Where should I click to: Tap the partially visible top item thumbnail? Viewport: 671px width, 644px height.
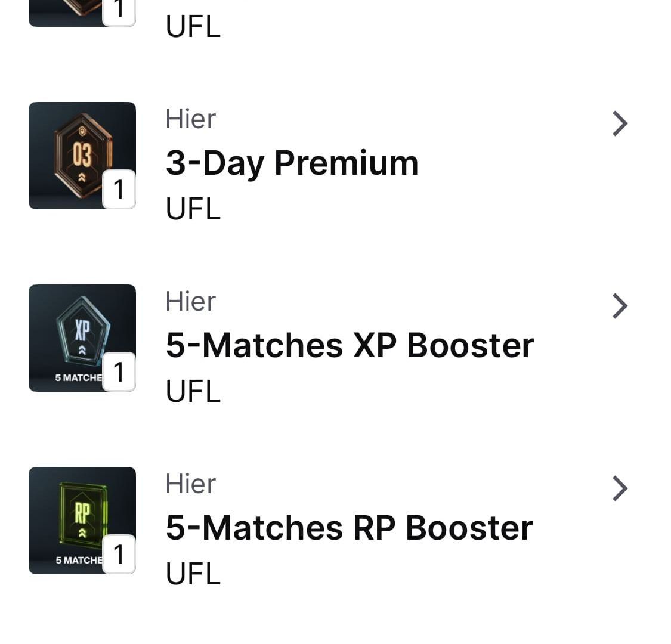pyautogui.click(x=82, y=13)
